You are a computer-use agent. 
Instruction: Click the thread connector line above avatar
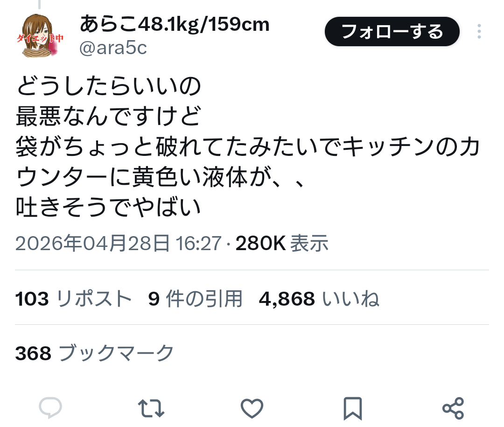pyautogui.click(x=39, y=4)
